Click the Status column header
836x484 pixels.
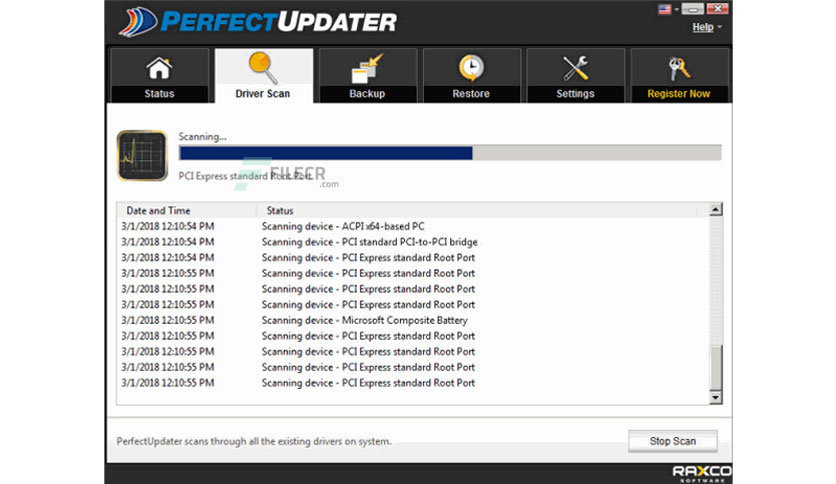477,211
